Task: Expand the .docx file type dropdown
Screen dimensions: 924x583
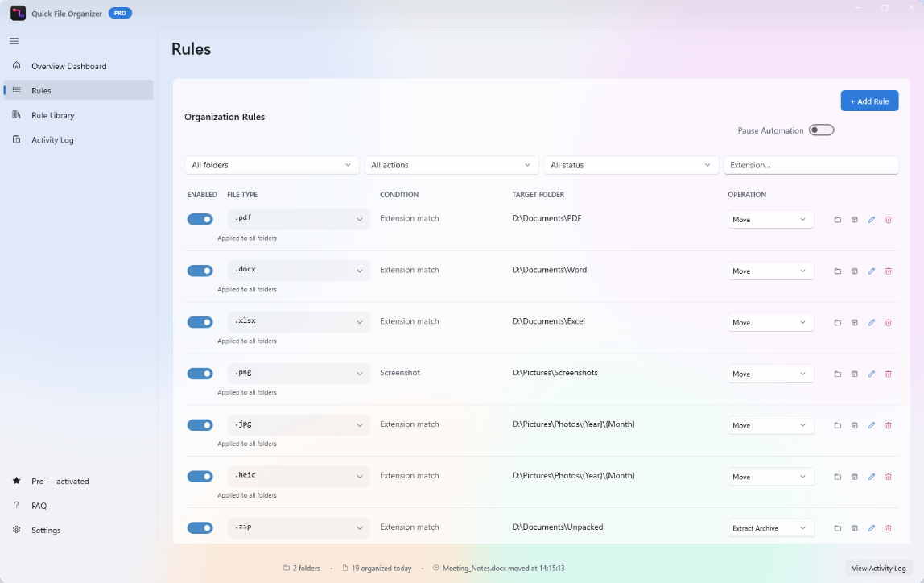Action: 299,271
